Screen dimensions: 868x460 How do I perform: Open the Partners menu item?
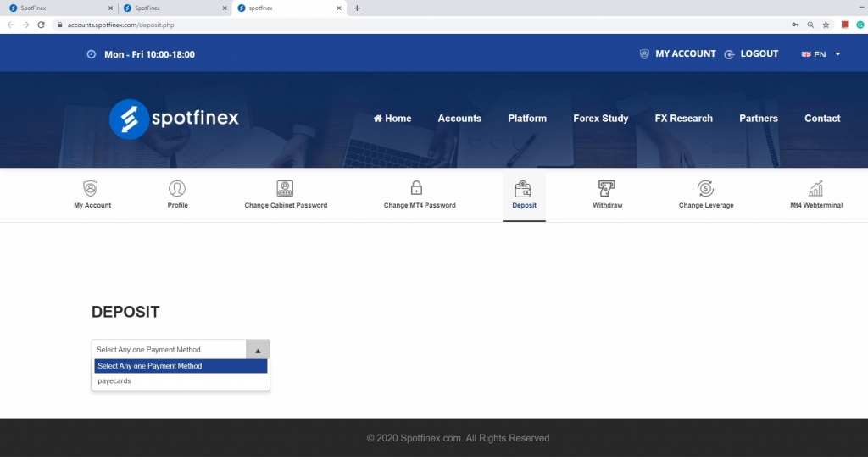pos(759,119)
